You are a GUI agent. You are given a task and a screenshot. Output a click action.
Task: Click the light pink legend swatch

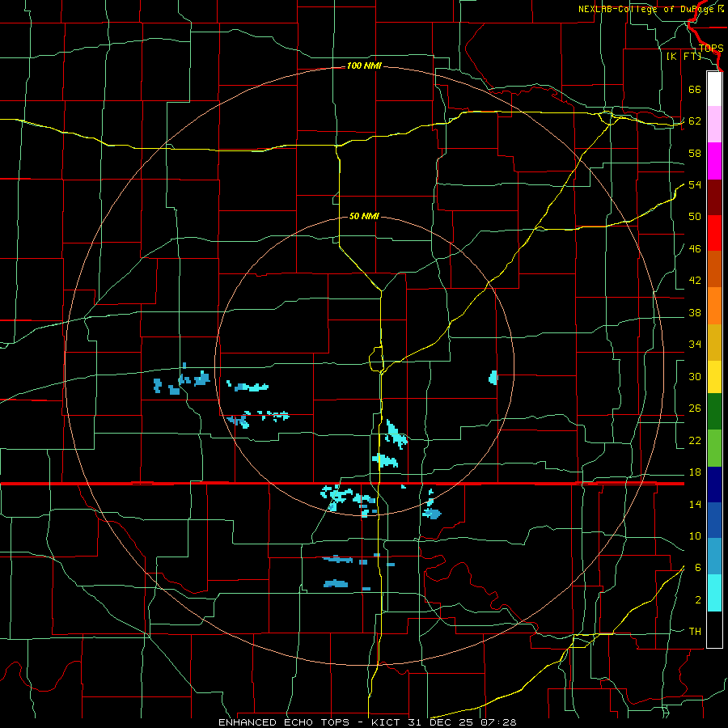tap(714, 125)
